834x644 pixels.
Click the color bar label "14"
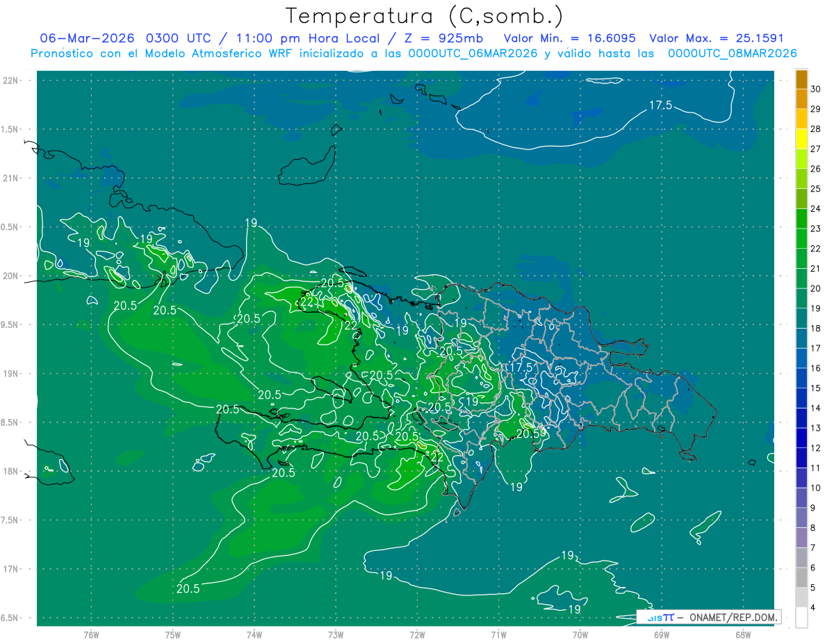[816, 408]
